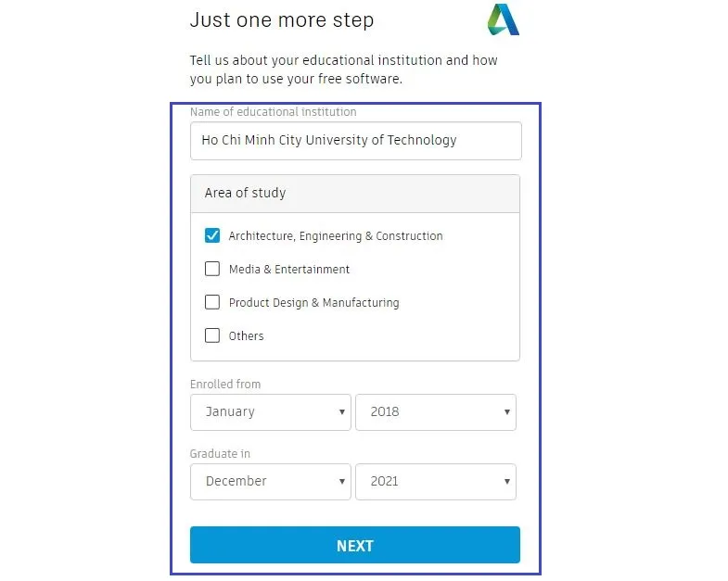Click the 'Product Design & Manufacturing' label text
Viewport: 728px width, 581px height.
313,303
